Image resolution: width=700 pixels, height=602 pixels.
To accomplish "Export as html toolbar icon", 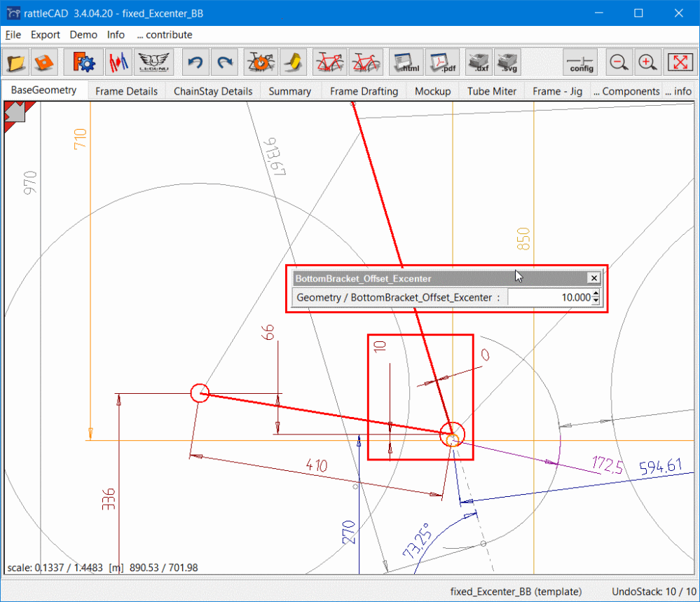I will [405, 62].
